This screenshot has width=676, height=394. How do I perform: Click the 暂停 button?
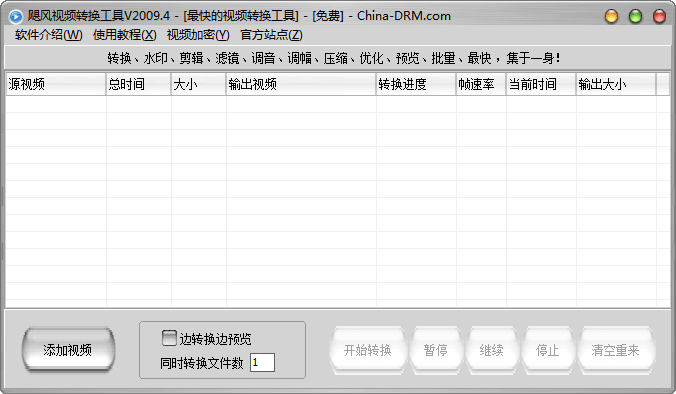tap(435, 350)
